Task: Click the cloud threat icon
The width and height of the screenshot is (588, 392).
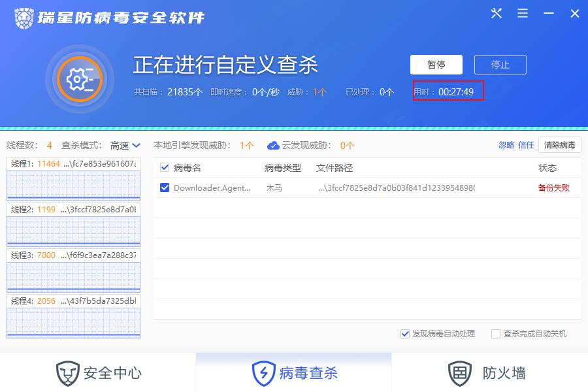Action: 273,145
